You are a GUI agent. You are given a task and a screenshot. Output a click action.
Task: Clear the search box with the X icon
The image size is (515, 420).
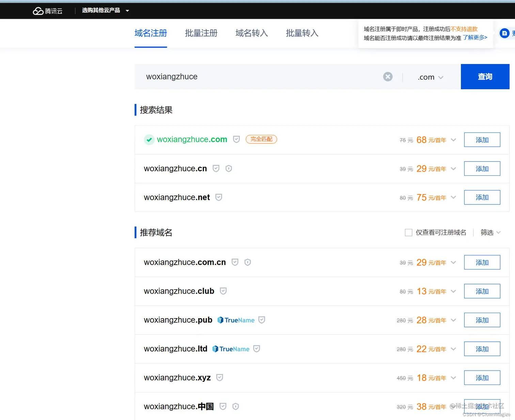point(388,77)
